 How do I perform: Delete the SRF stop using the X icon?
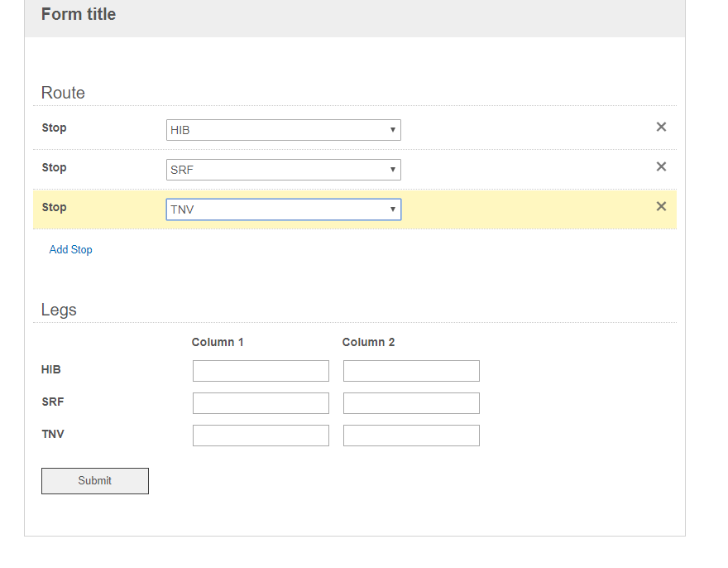(661, 166)
